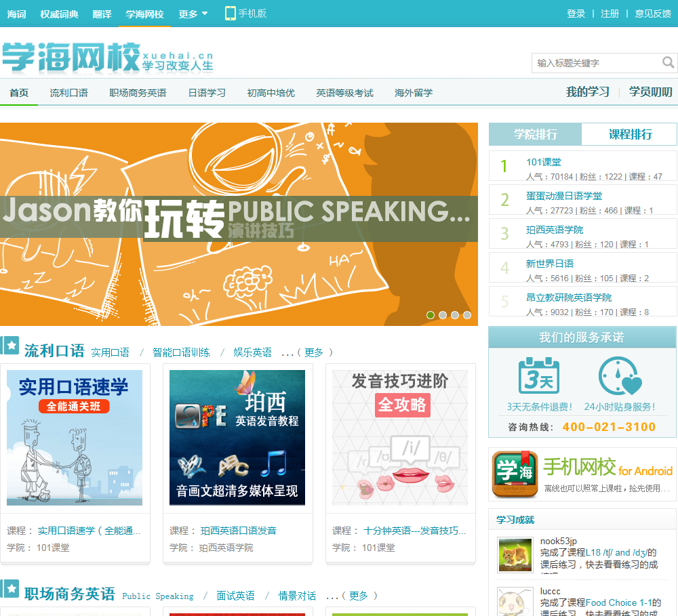Click Public Speaking subcategory link
Viewport: 678px width, 616px height.
click(x=158, y=596)
